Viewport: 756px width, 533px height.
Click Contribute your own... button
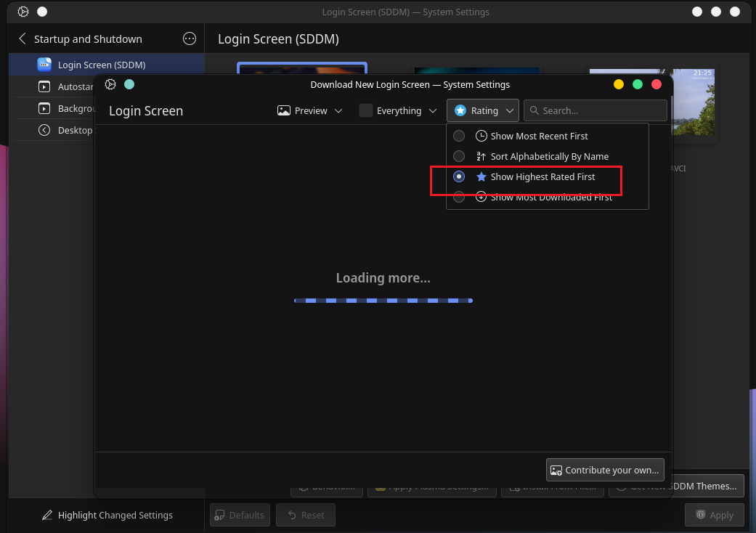point(605,470)
